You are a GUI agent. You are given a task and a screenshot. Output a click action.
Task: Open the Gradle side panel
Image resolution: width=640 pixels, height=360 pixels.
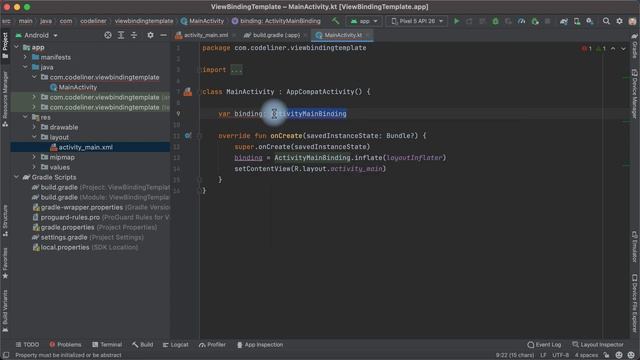(635, 46)
